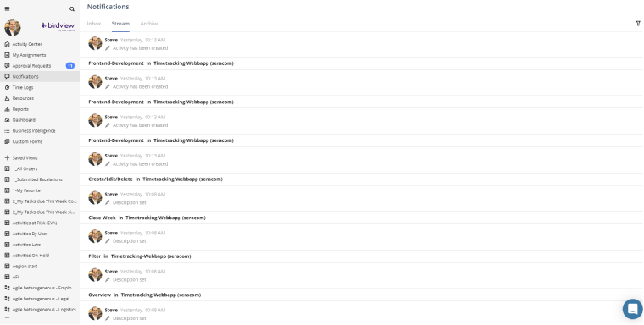Open Create/Edit/Delete in Timetracking-Webbapp link
Screen dimensions: 644x325
coord(156,179)
